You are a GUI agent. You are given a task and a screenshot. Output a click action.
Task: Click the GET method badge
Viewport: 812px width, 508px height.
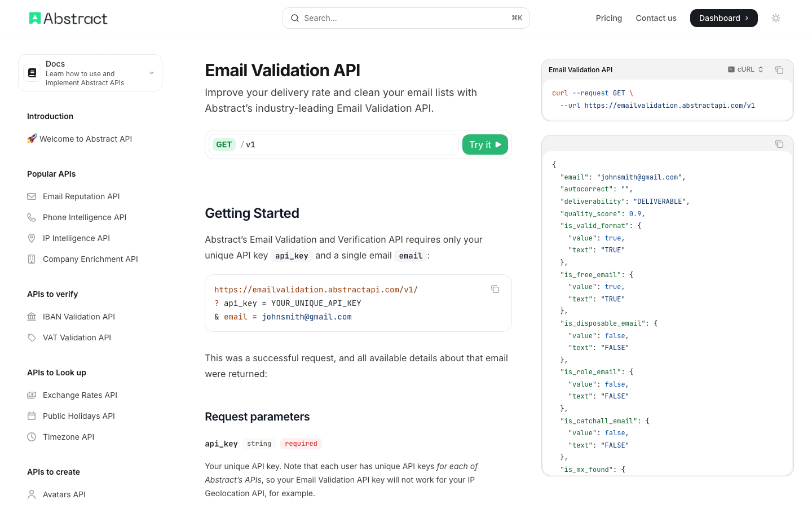coord(224,144)
